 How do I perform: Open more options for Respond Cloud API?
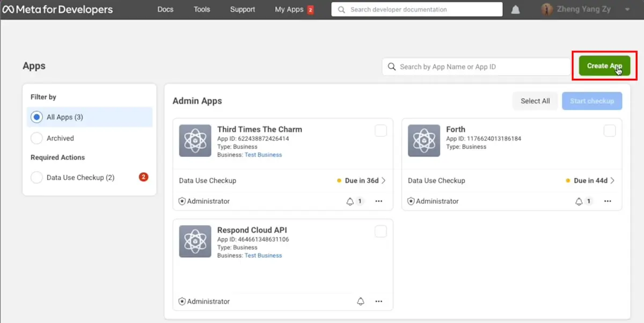click(379, 301)
